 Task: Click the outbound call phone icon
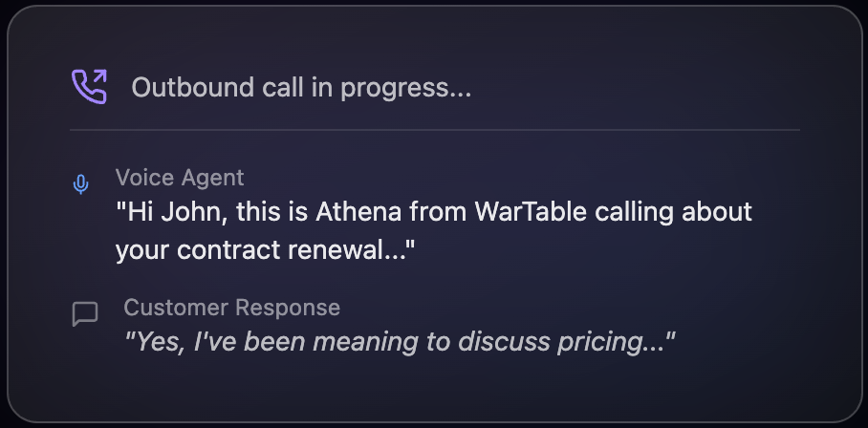coord(89,87)
